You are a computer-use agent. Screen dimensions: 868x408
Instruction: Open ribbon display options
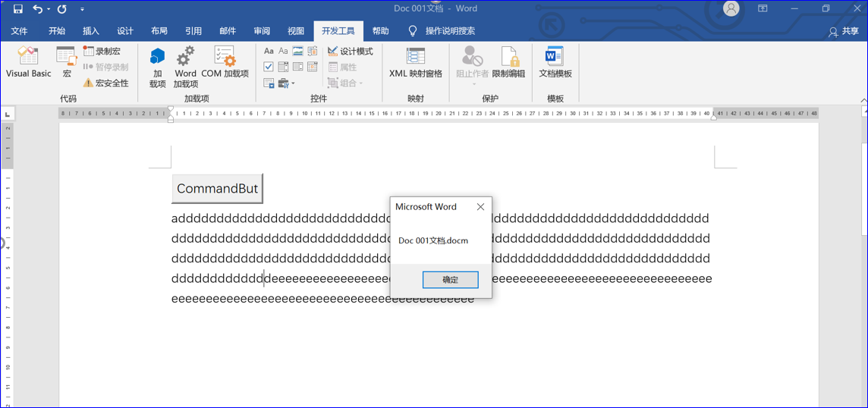tap(763, 8)
